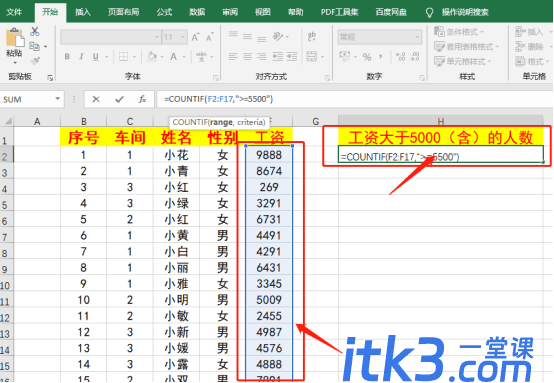Click the Font Color letter A
Image resolution: width=554 pixels, height=383 pixels.
point(173,57)
